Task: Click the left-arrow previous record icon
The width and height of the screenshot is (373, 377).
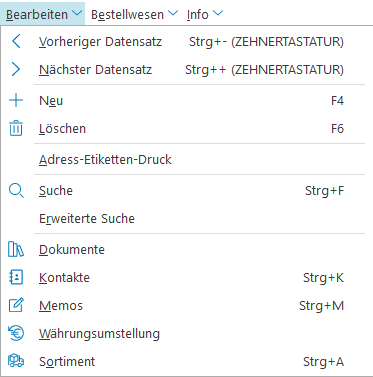Action: (16, 42)
